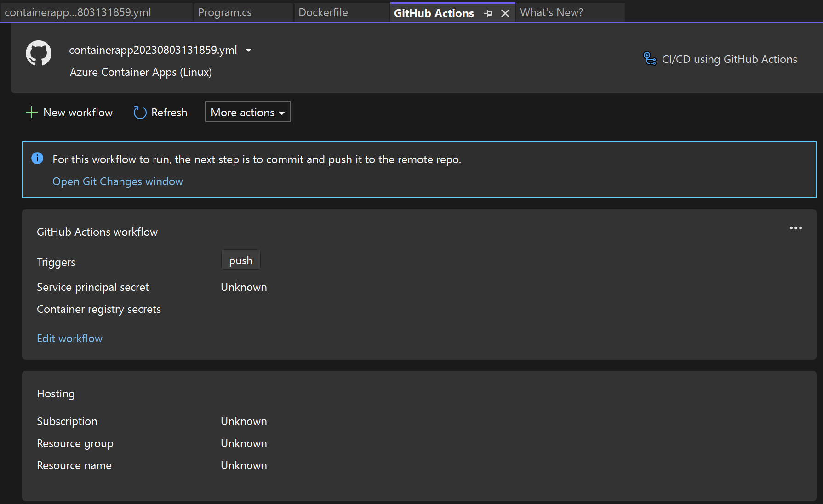Image resolution: width=823 pixels, height=504 pixels.
Task: Click Open Git Changes window link
Action: click(x=117, y=181)
